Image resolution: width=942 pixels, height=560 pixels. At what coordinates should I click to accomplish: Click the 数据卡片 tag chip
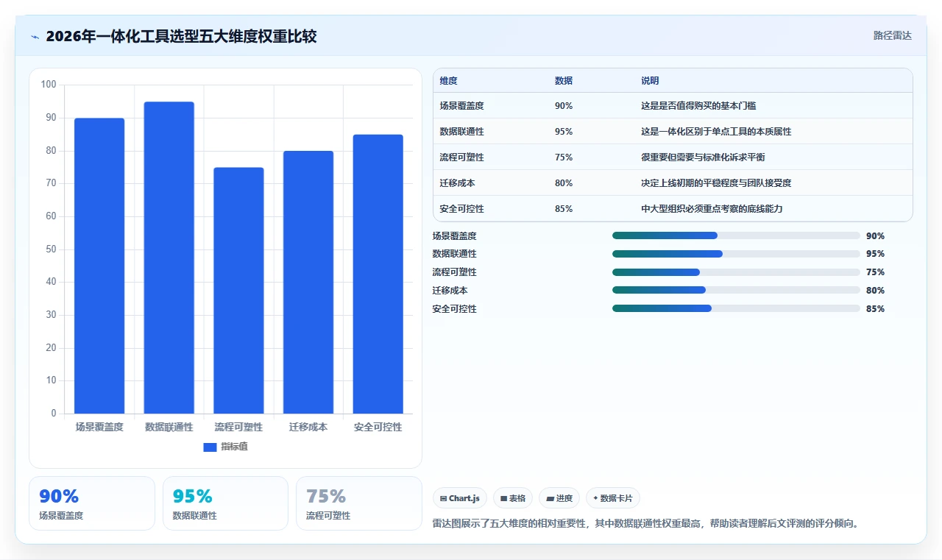(613, 498)
